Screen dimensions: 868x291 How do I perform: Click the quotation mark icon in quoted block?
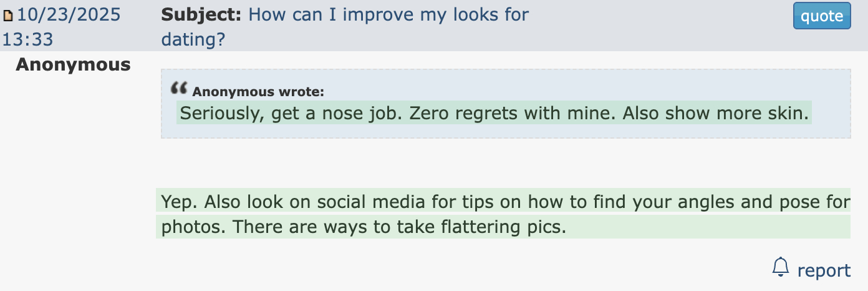[x=179, y=88]
